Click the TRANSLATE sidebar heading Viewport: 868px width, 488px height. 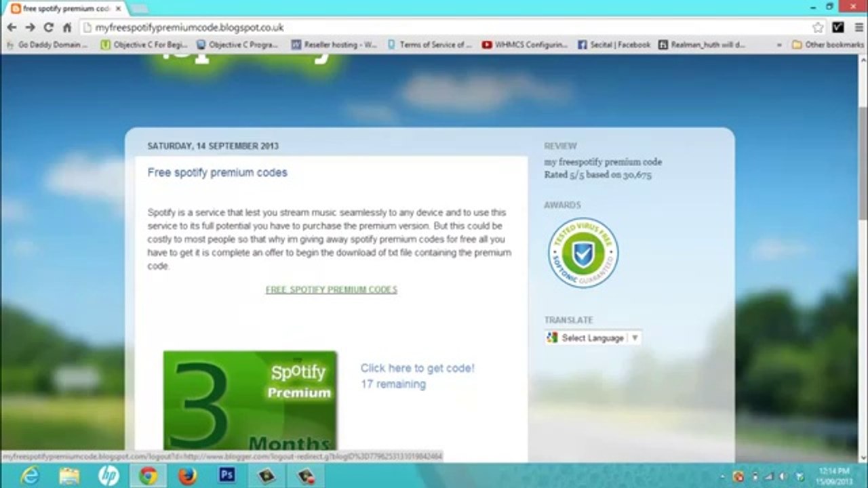pos(568,320)
